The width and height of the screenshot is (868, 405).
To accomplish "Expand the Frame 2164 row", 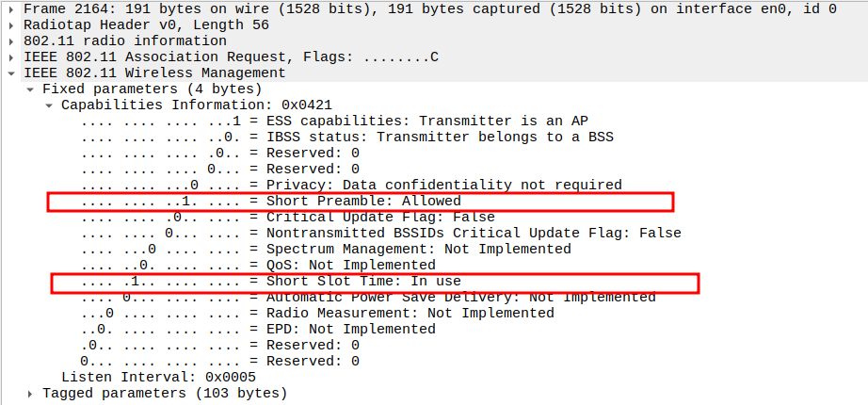I will point(10,8).
